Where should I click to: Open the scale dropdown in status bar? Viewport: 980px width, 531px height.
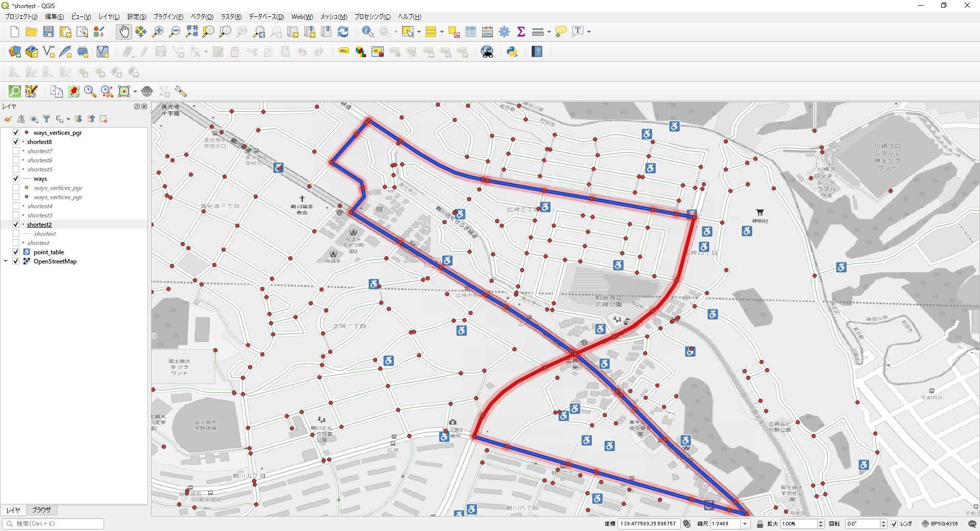coord(745,524)
